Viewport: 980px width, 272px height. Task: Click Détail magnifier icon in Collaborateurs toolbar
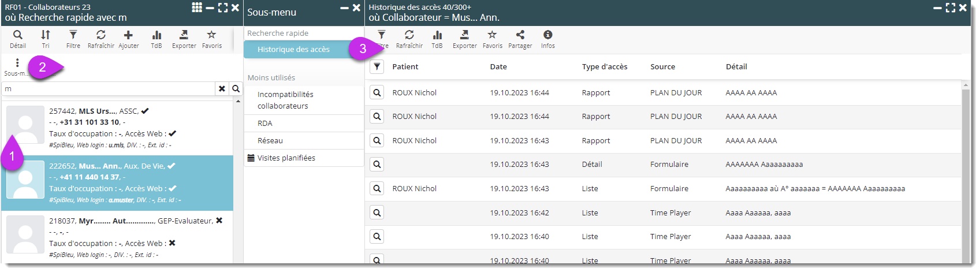coord(18,39)
